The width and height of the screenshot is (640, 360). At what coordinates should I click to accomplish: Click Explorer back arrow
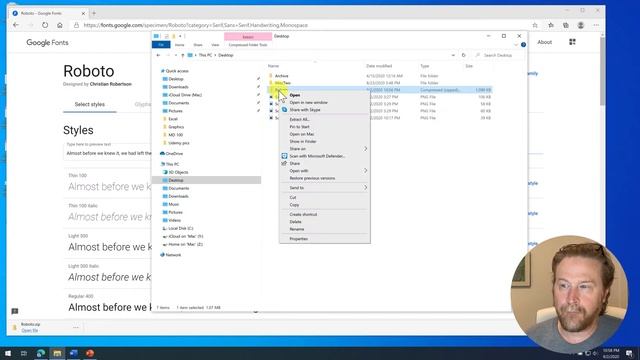pyautogui.click(x=158, y=55)
